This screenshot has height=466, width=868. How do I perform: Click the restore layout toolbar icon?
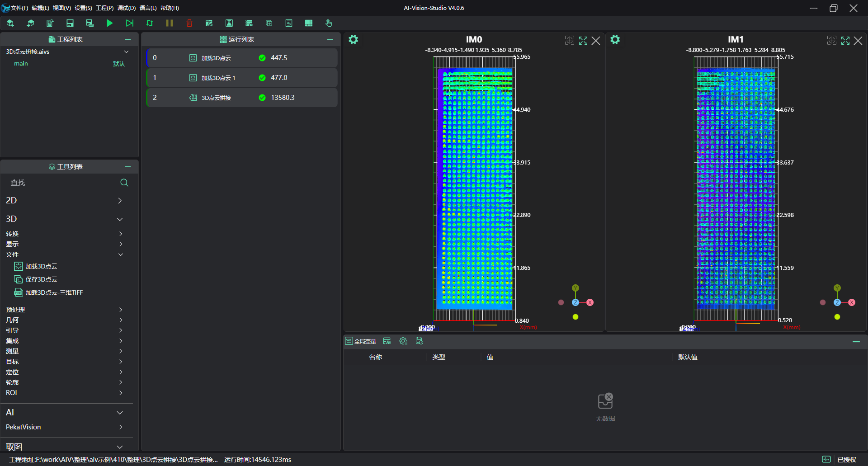289,23
